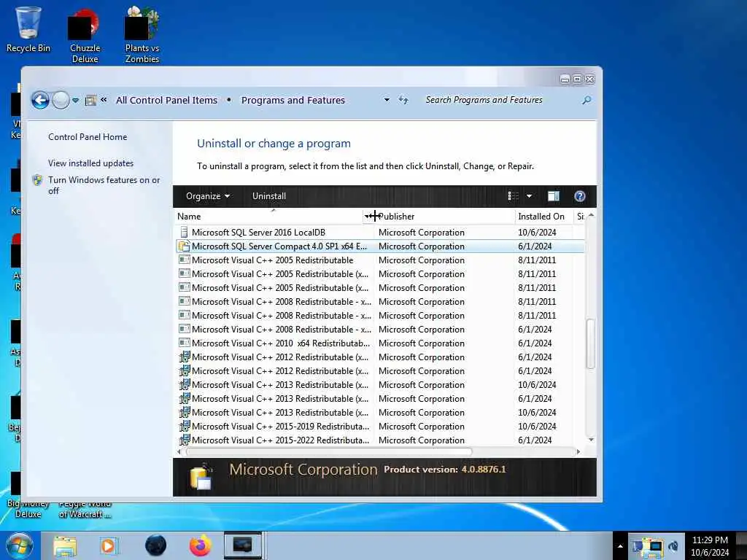Open the dark globe taskbar application
Viewport: 747px width, 560px height.
pos(156,545)
